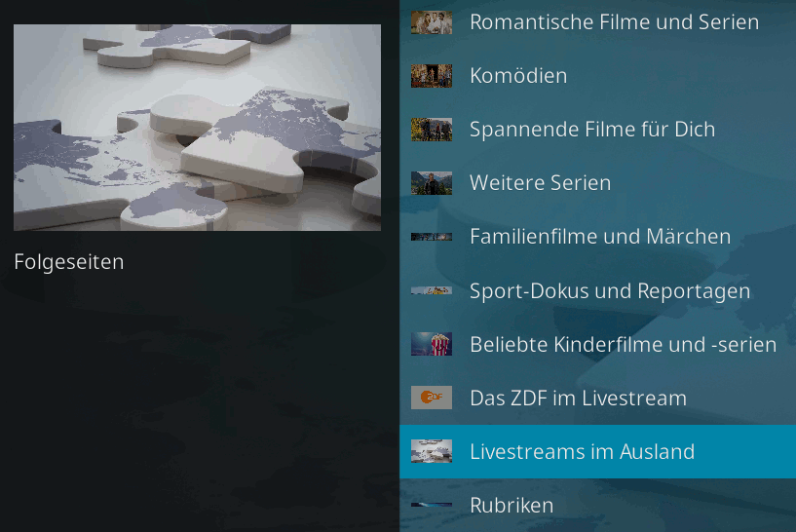Select highlighted Livestreams im Ausland item
This screenshot has width=796, height=532.
pyautogui.click(x=597, y=451)
